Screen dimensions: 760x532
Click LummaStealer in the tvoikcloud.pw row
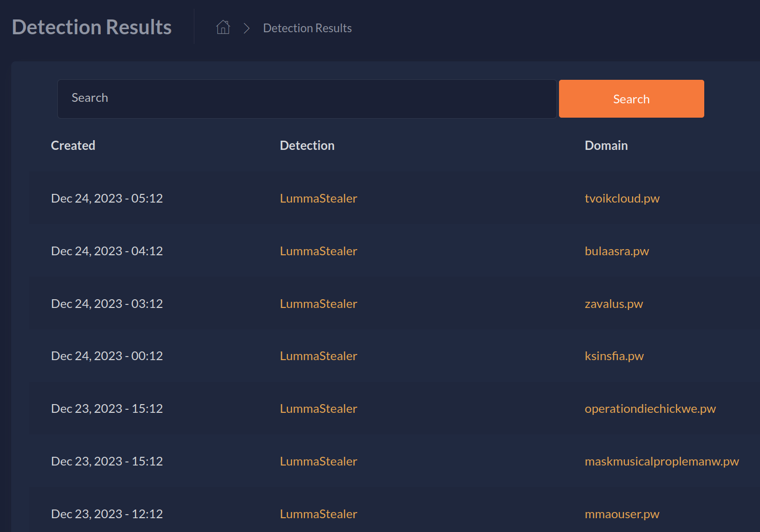318,198
